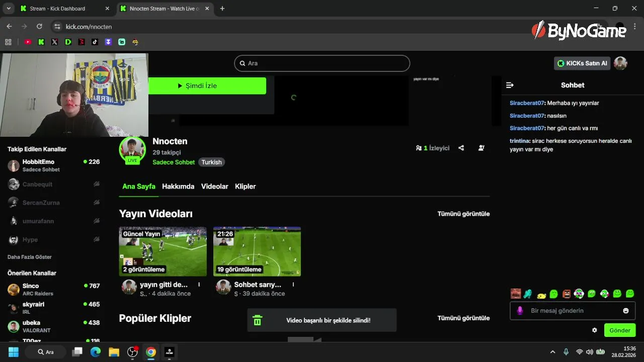This screenshot has width=644, height=362.
Task: Open recommended channel ubeka
Action: [54, 326]
